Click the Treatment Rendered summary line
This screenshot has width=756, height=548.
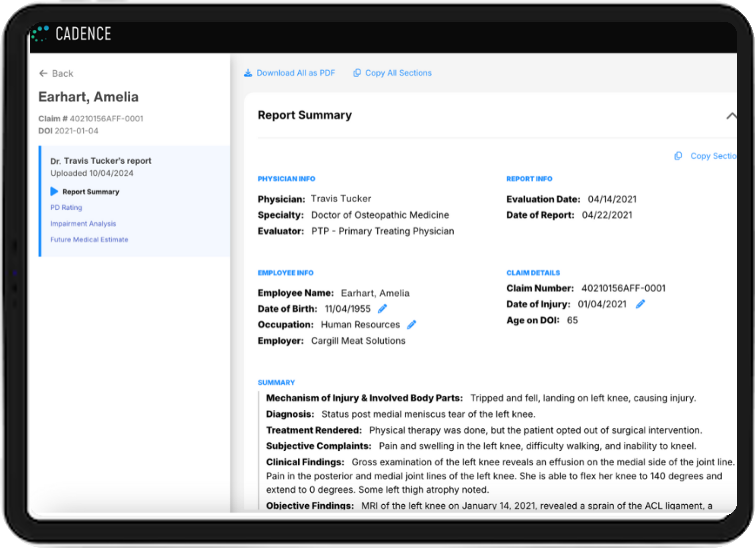click(484, 430)
